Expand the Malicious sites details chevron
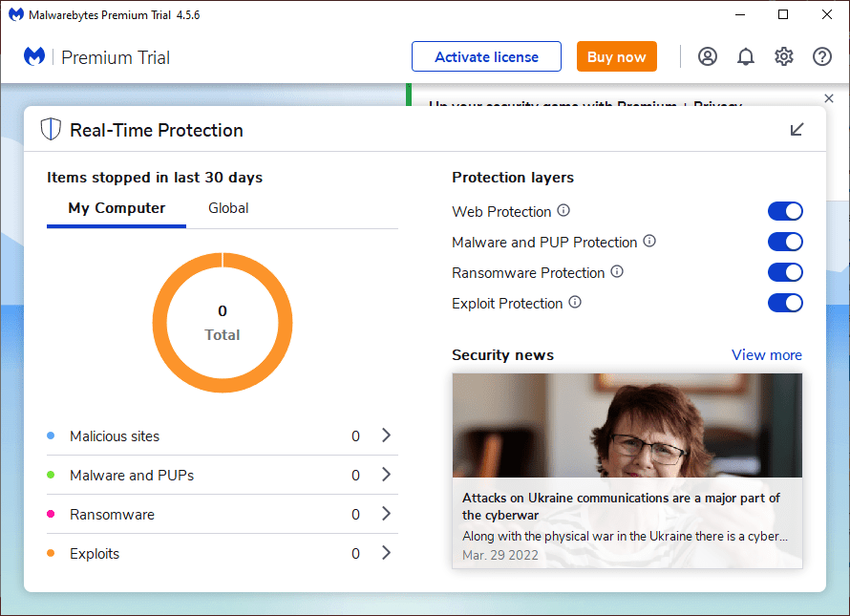Screen dimensions: 850x616 (386, 435)
